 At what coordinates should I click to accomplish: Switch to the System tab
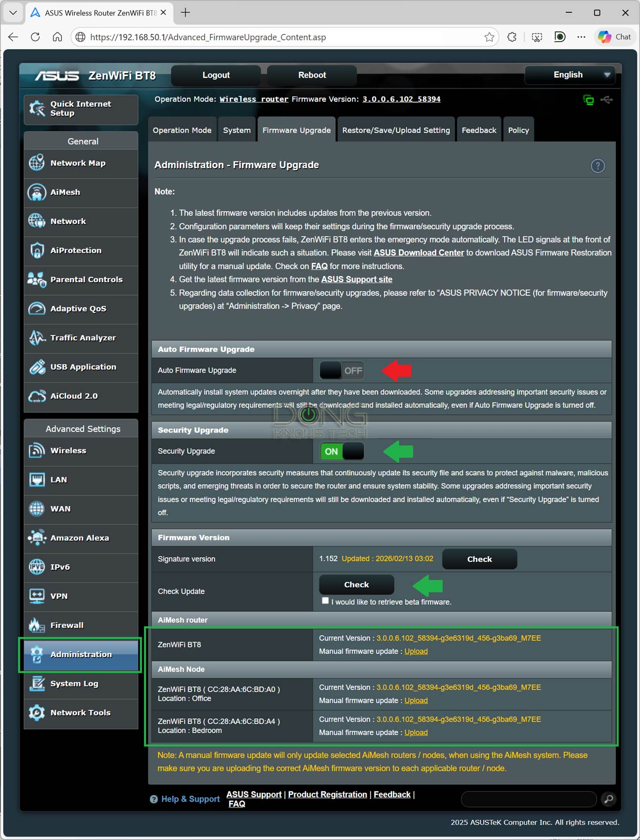pyautogui.click(x=237, y=130)
